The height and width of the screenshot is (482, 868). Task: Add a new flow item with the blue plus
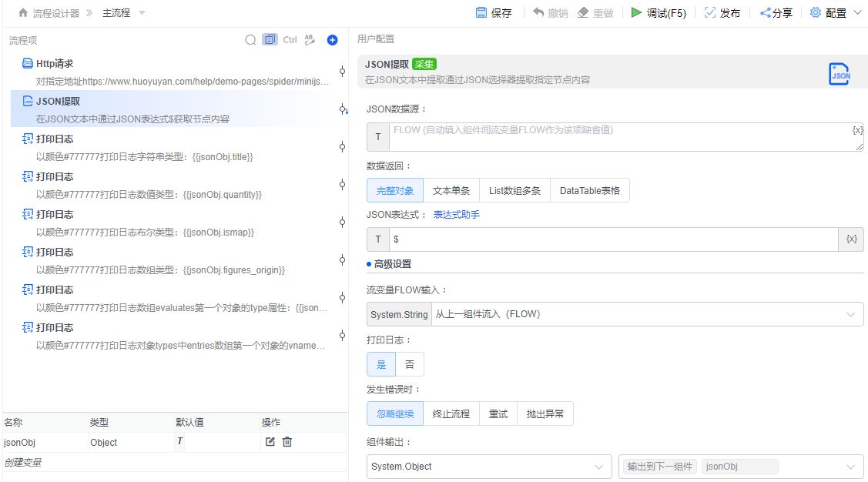pyautogui.click(x=333, y=39)
